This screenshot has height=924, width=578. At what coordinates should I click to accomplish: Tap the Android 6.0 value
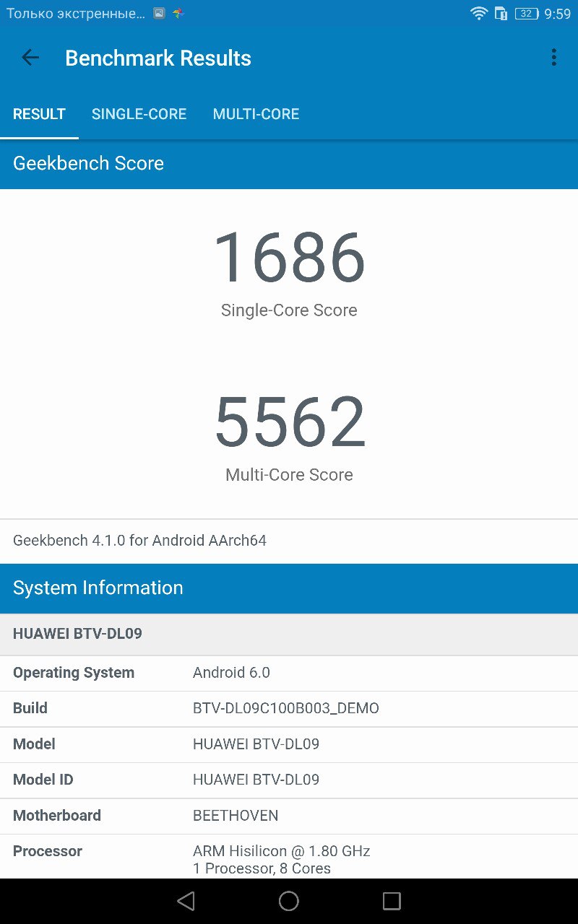[x=231, y=673]
